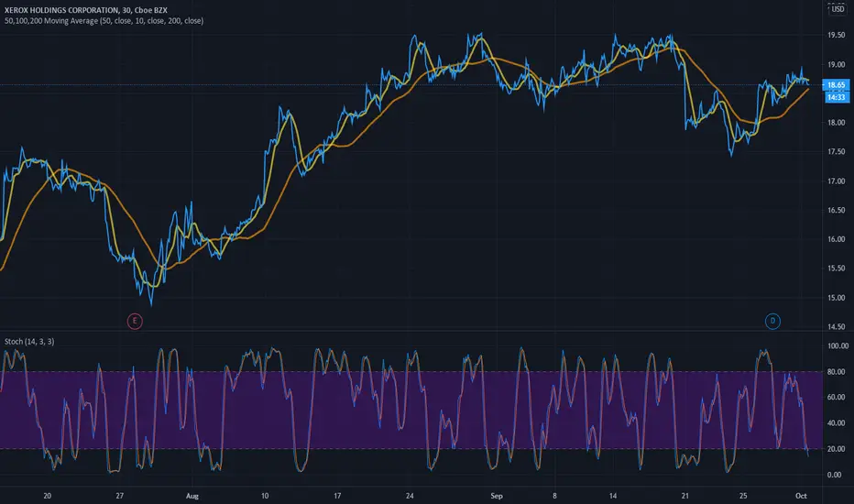Click the 10 date label on time axis
Viewport: 854px width, 504px height.
pos(265,496)
